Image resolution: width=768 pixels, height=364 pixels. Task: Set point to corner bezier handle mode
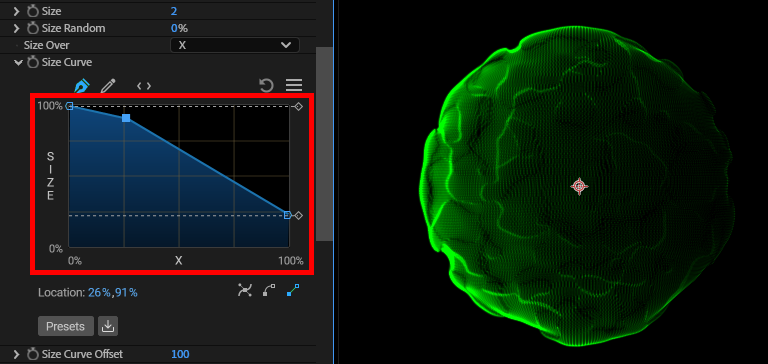269,291
